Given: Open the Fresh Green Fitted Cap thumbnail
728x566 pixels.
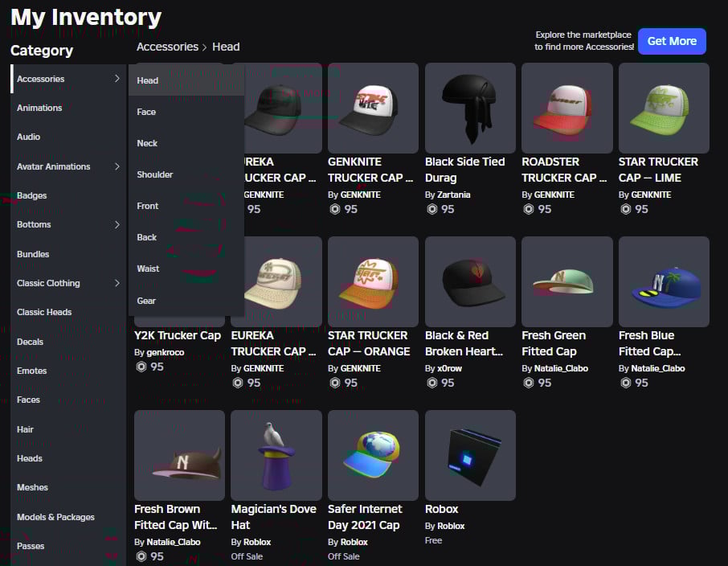Looking at the screenshot, I should [x=567, y=281].
